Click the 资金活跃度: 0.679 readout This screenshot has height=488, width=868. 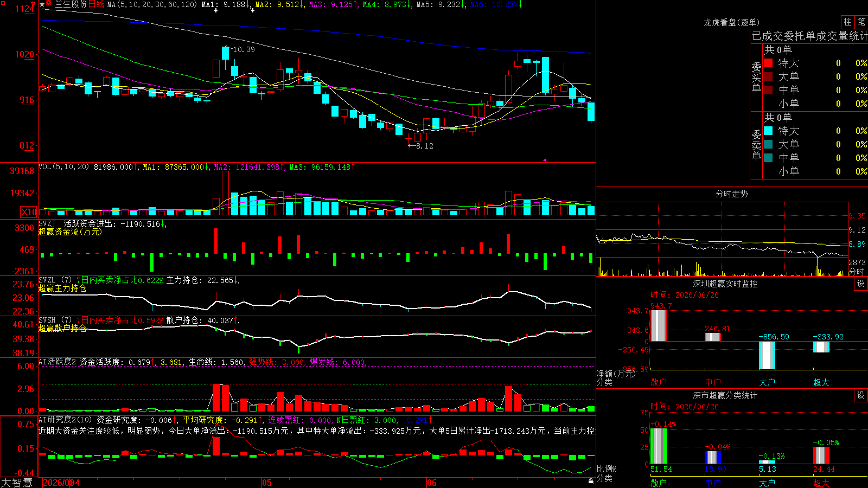[114, 362]
